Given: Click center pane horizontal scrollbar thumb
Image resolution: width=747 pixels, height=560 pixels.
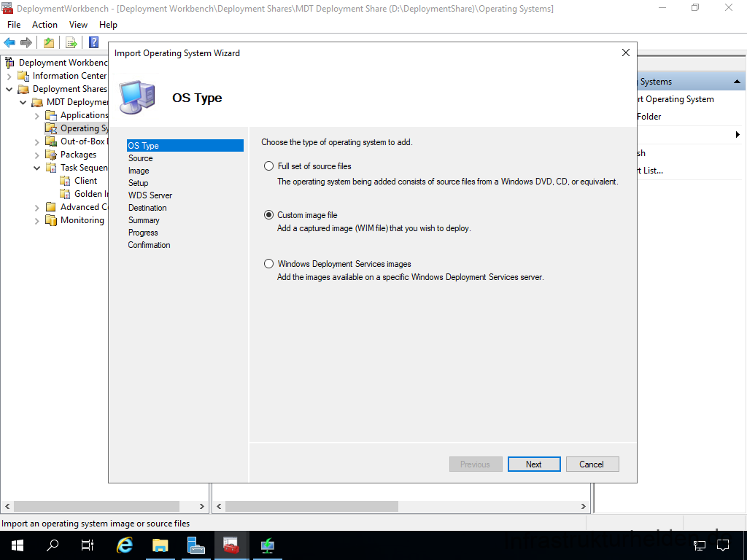Looking at the screenshot, I should point(311,506).
